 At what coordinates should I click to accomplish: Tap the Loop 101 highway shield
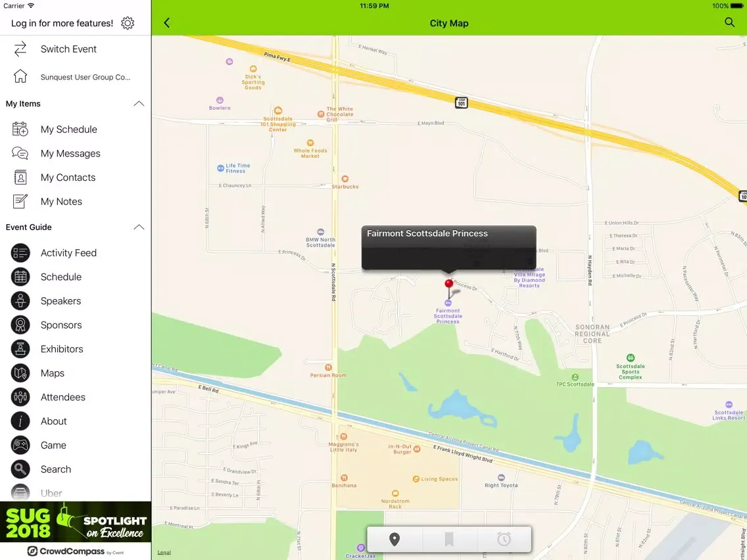coord(461,103)
